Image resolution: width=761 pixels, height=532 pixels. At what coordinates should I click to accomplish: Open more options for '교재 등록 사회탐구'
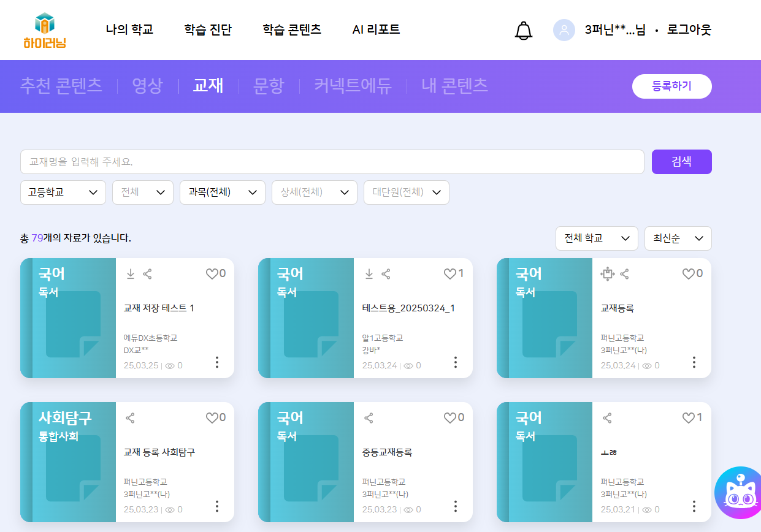coord(217,506)
